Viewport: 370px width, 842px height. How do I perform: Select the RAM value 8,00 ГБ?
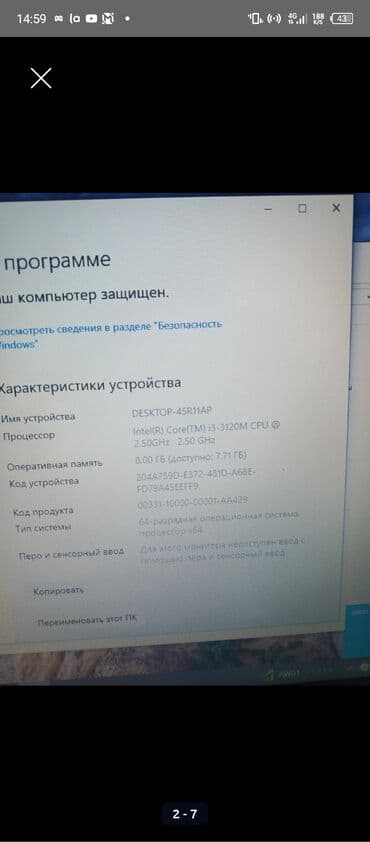tap(192, 458)
